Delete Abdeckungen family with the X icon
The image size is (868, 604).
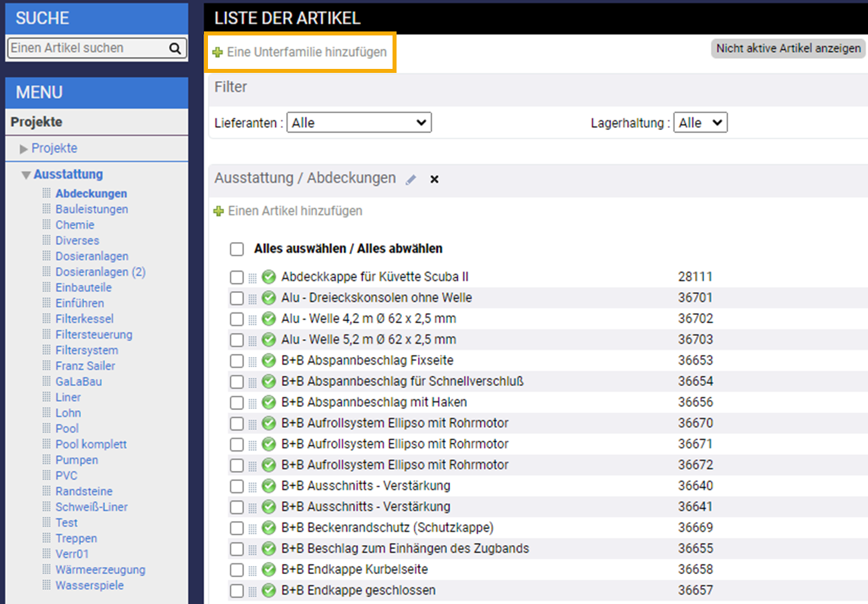click(434, 179)
